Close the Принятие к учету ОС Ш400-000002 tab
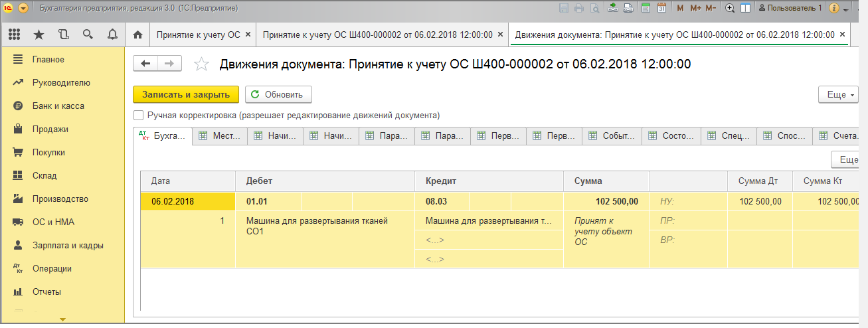The height and width of the screenshot is (328, 868). pyautogui.click(x=500, y=35)
